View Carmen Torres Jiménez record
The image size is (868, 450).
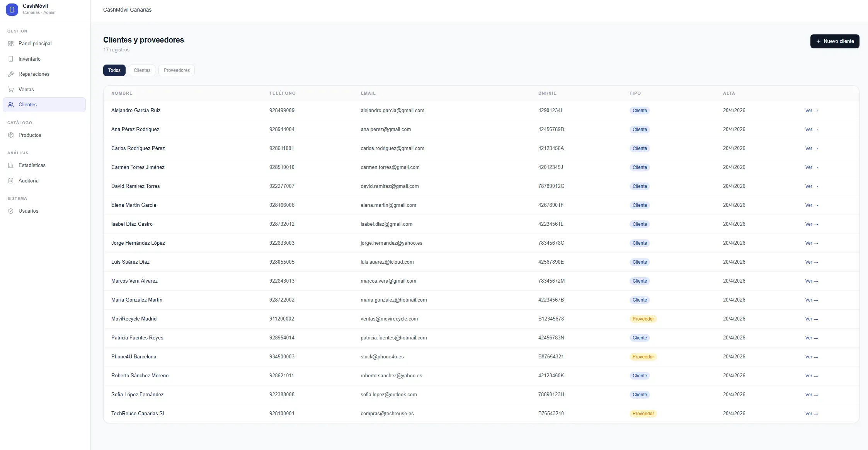point(812,167)
